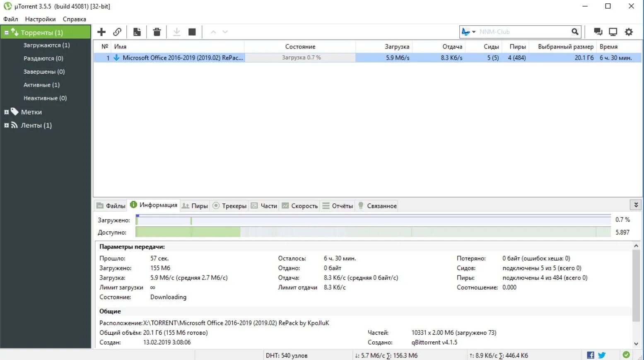
Task: Click the torrent location path text
Action: 236,323
